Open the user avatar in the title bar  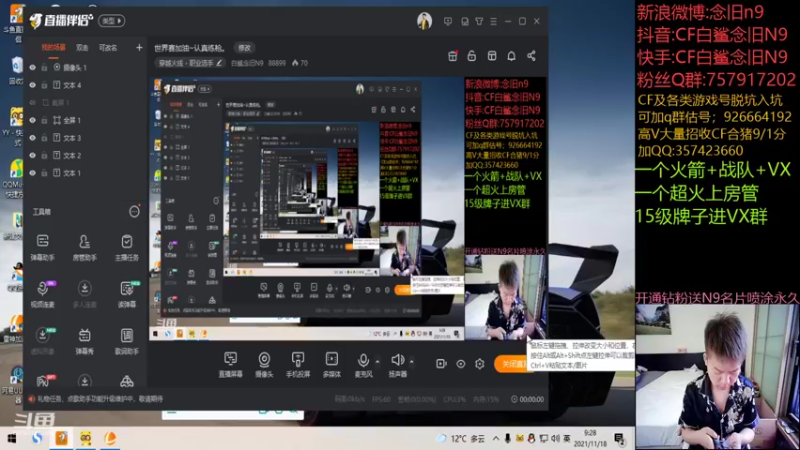pos(424,21)
